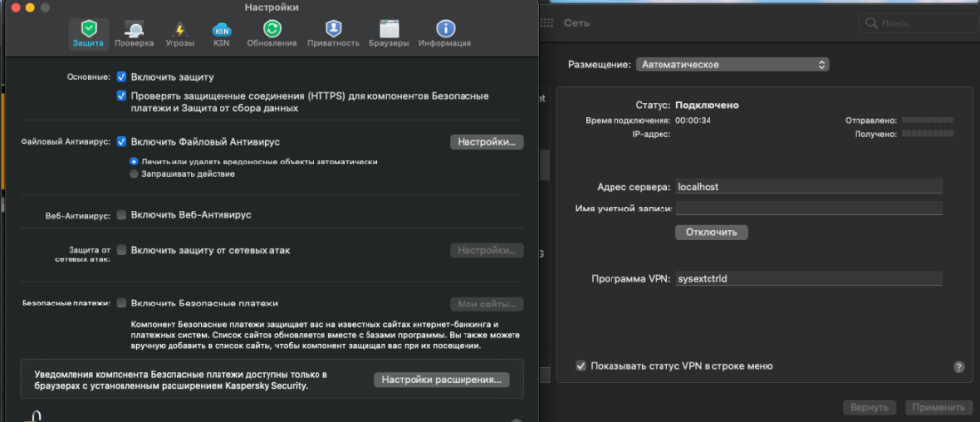Open the Проверка (Scan) tab icon
980x422 pixels.
tap(133, 28)
